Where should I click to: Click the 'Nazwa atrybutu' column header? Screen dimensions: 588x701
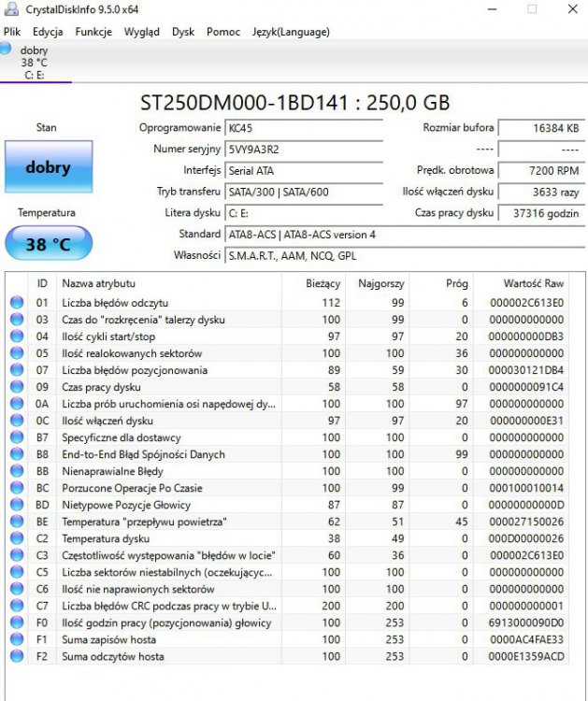98,283
